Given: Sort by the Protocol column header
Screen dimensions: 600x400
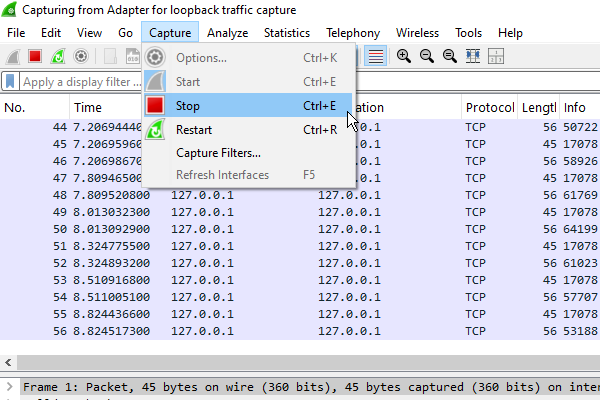Looking at the screenshot, I should (489, 108).
